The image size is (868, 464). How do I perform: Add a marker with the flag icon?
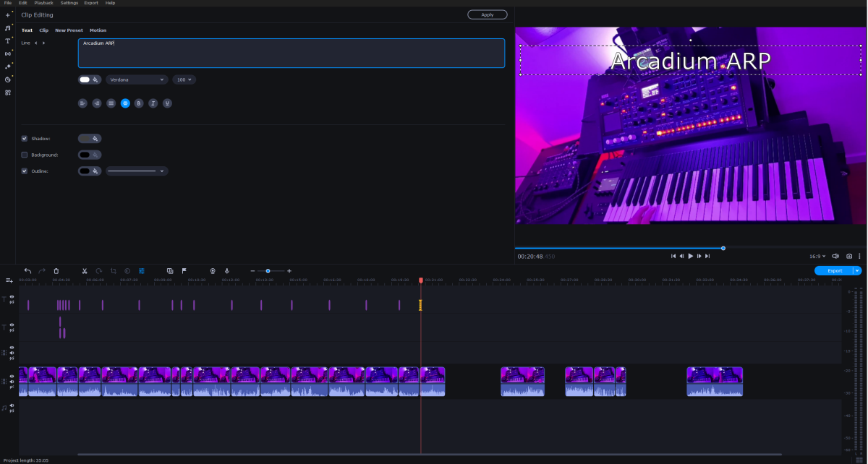click(184, 270)
